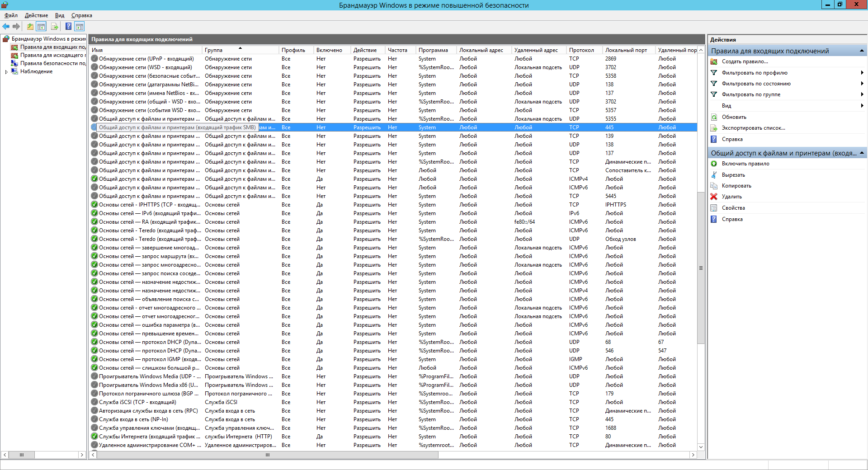Screen dimensions: 868x470
Task: Click the gray status icon of Обнаружение сети (UPnP - входящий)
Action: 94,59
